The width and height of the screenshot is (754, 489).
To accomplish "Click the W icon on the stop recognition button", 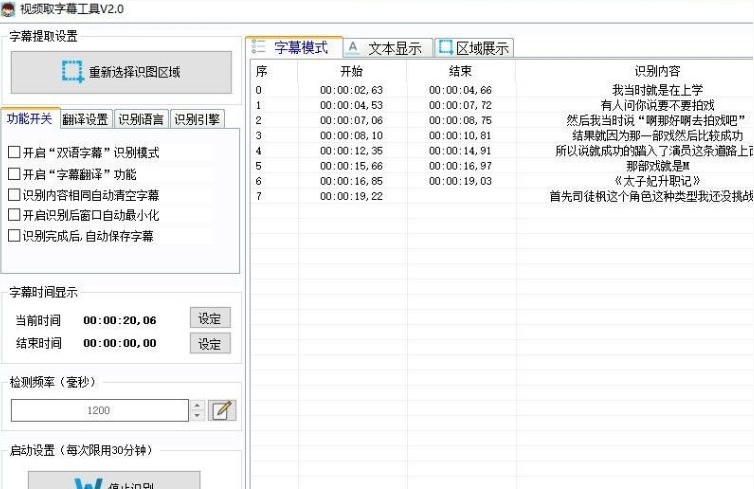I will coord(87,483).
